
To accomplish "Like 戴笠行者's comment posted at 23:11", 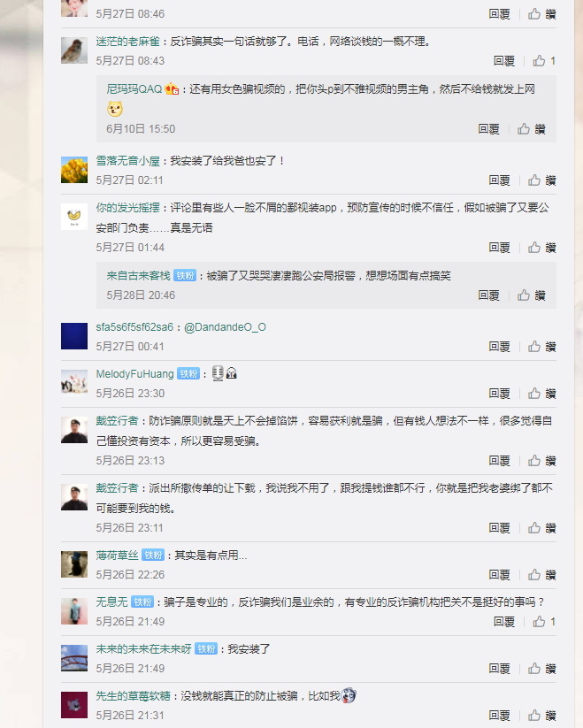I will pyautogui.click(x=541, y=528).
